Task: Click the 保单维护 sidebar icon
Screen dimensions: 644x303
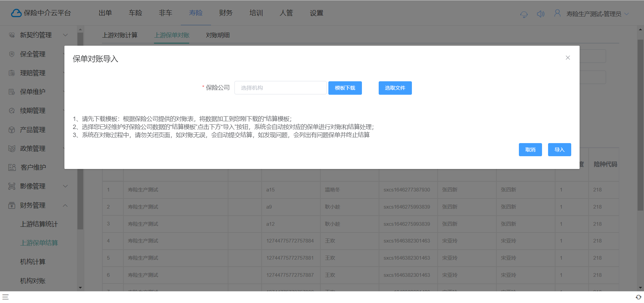Action: coord(12,92)
